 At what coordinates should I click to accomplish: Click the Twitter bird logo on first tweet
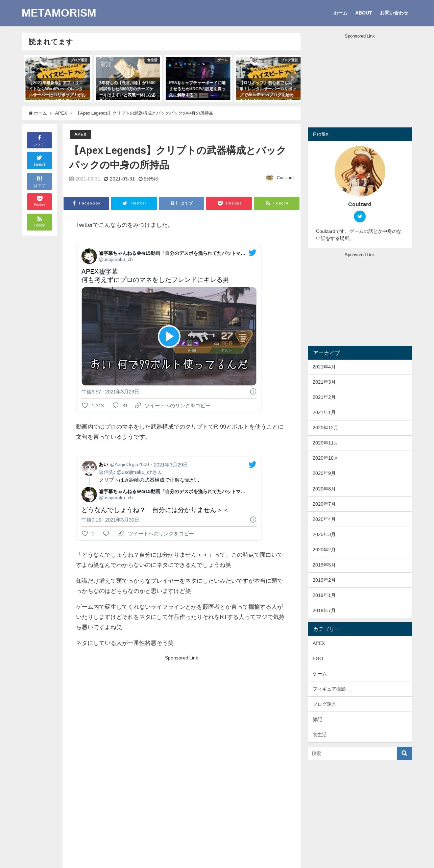pyautogui.click(x=252, y=253)
